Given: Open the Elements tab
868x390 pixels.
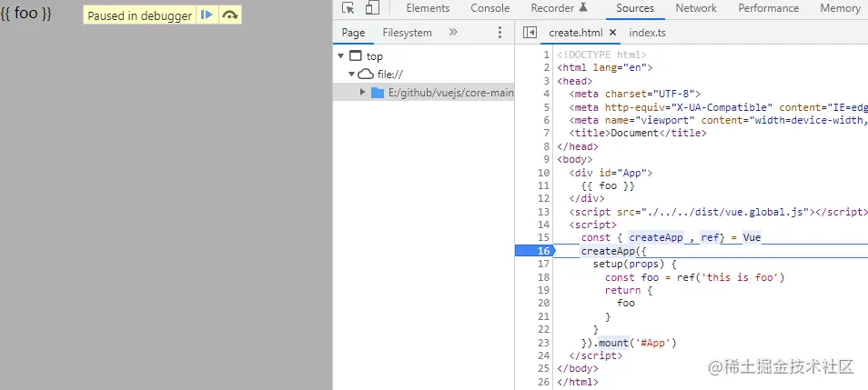Looking at the screenshot, I should point(428,8).
